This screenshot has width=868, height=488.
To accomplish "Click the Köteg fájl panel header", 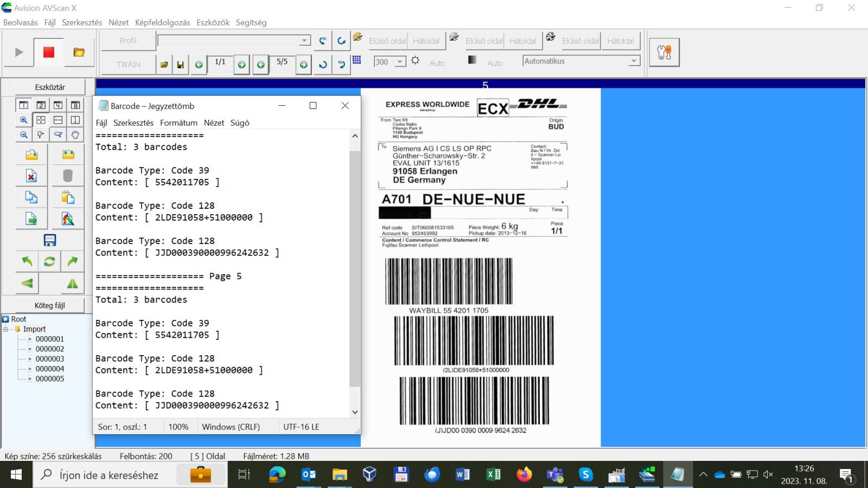I will [50, 305].
